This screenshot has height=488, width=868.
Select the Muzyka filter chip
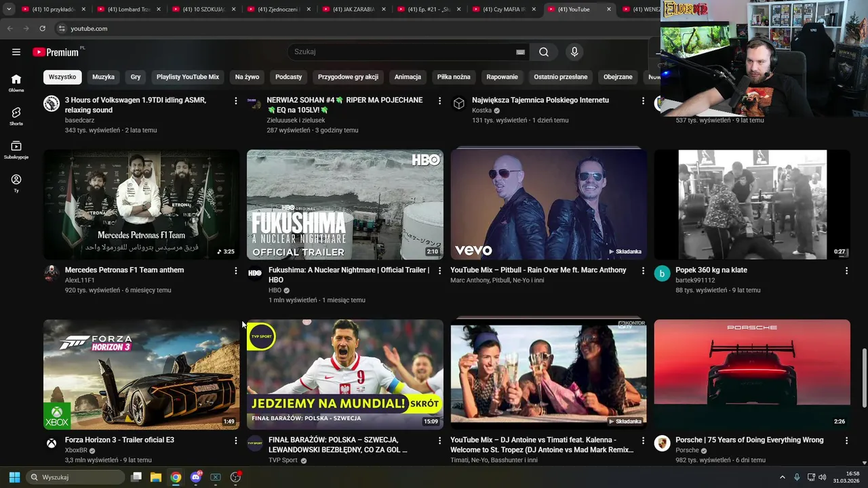point(103,77)
